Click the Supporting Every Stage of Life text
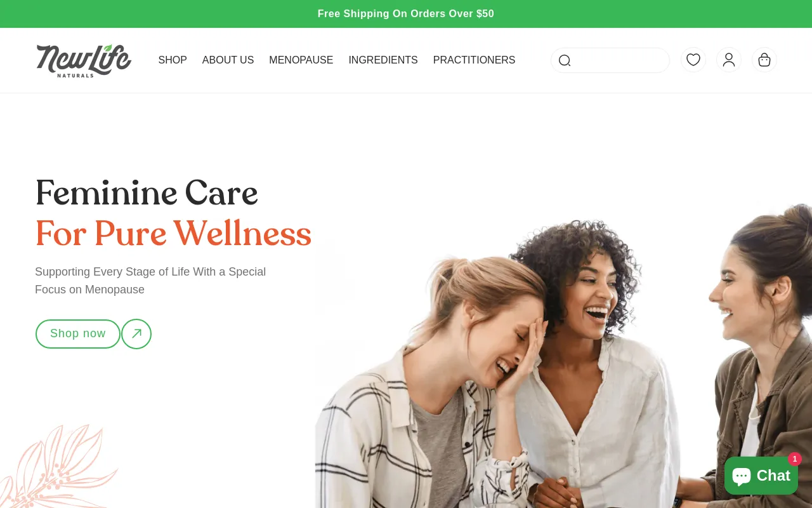The image size is (812, 508). [150, 281]
